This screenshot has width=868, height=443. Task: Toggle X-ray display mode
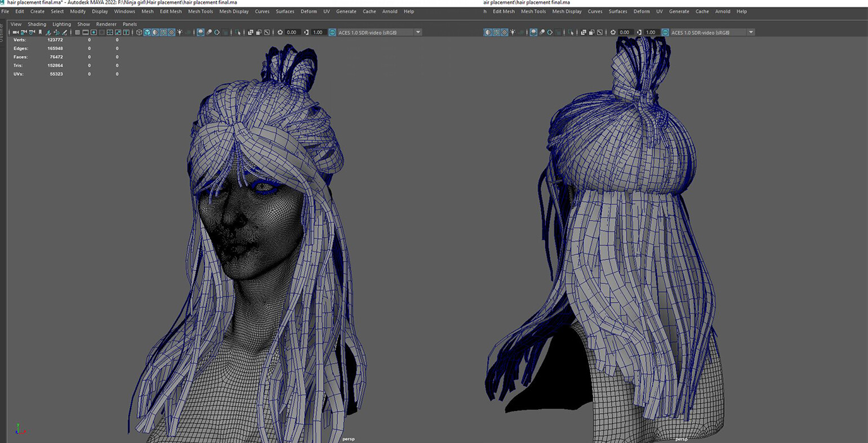coord(252,32)
